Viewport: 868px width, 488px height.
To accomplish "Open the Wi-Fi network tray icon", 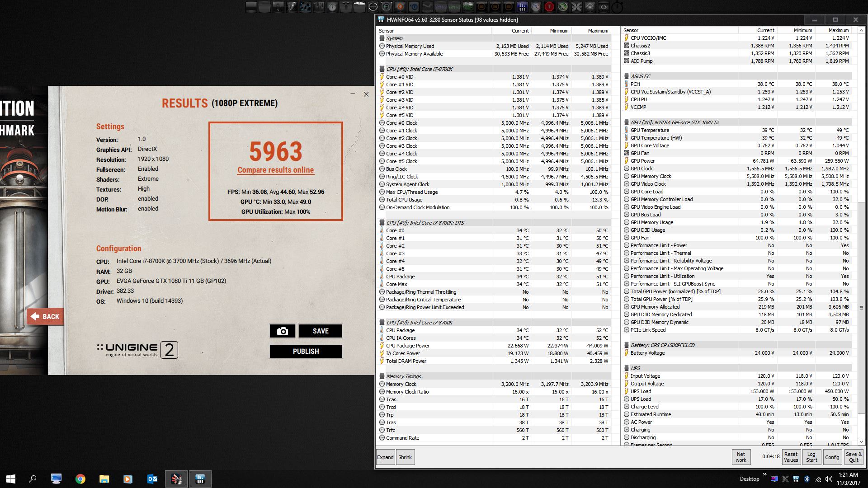I will (818, 479).
